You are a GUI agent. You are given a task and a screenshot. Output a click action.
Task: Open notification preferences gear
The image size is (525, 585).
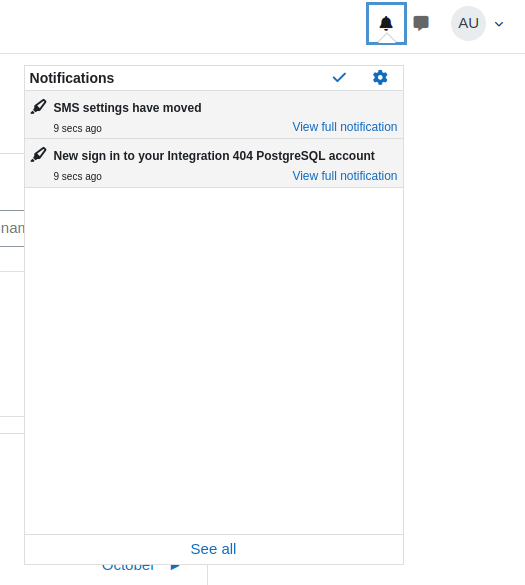tap(380, 78)
